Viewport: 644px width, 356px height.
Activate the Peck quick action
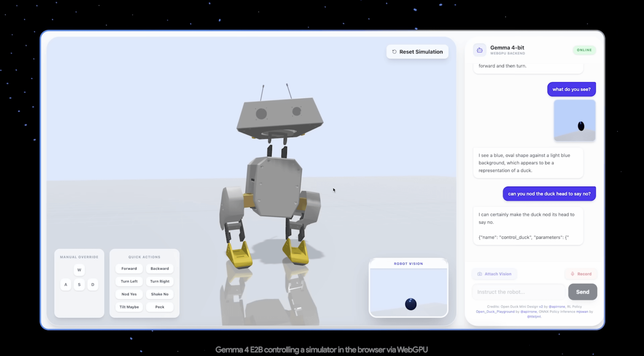coord(159,307)
